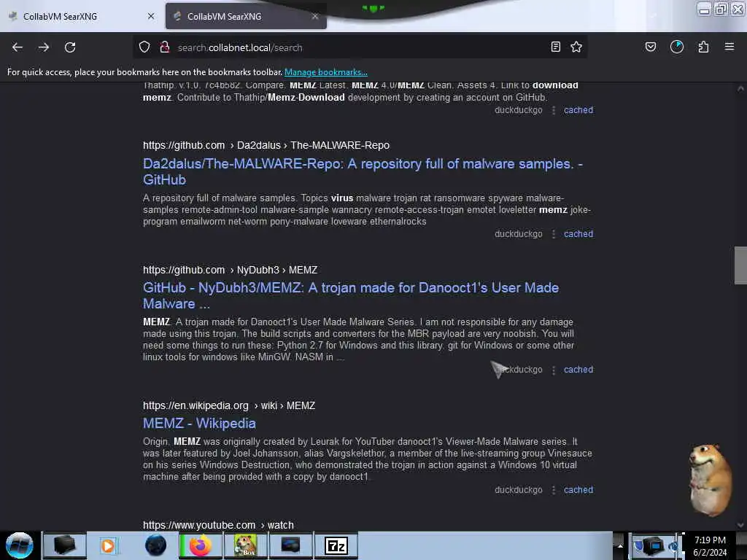Expand options dots for The-MALWARE-Repo result
Screen dimensions: 747x560
click(554, 234)
